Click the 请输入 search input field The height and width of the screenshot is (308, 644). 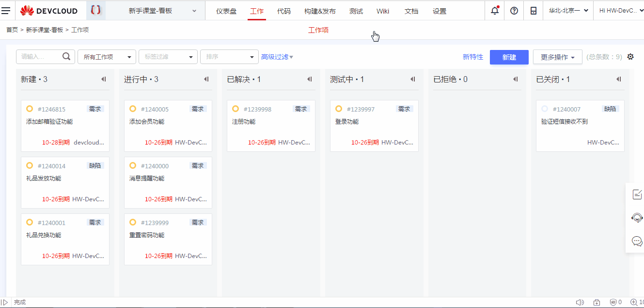(41, 56)
